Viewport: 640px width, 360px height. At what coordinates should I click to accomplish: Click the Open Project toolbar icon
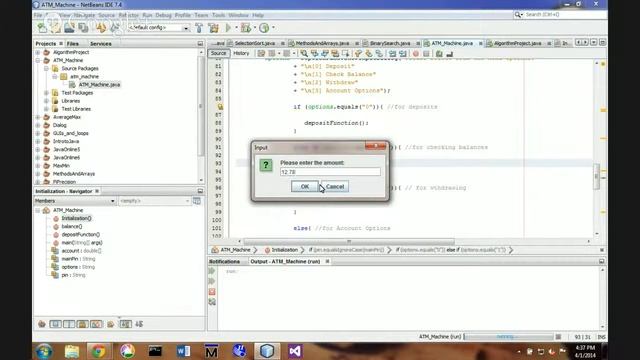[69, 28]
